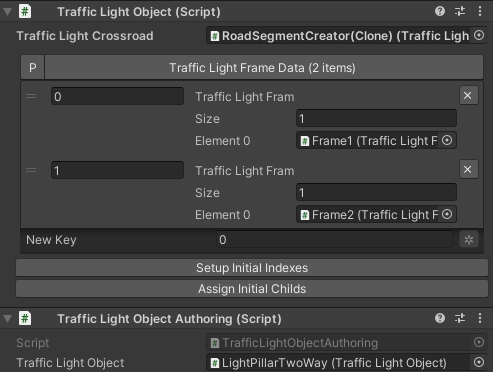Click the Size label of first entry
This screenshot has width=493, height=372.
pos(207,119)
